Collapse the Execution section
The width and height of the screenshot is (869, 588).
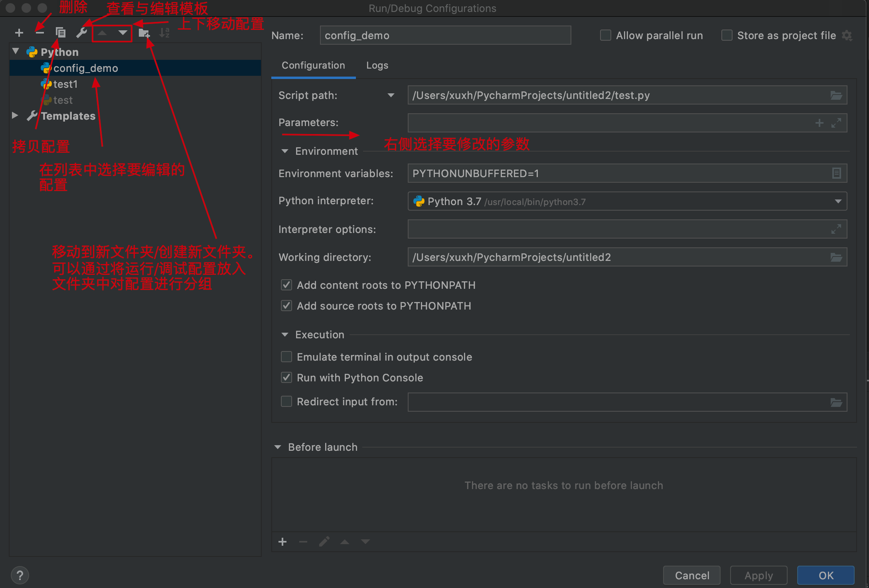pyautogui.click(x=285, y=335)
